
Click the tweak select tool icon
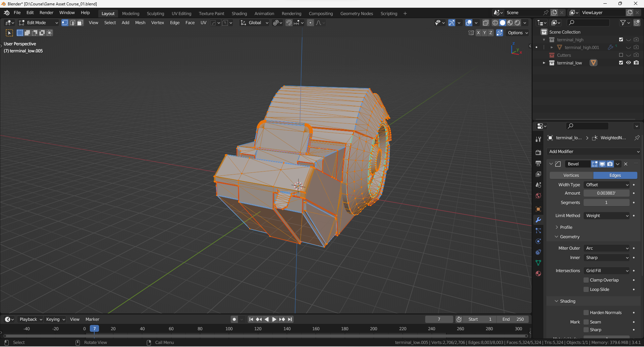pos(9,33)
